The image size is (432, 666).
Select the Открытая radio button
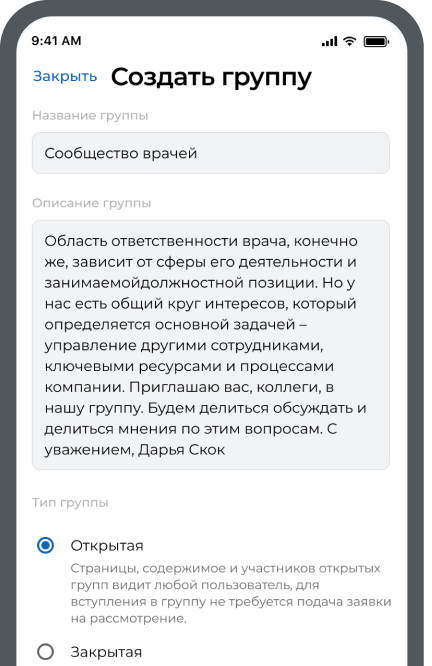tap(45, 545)
